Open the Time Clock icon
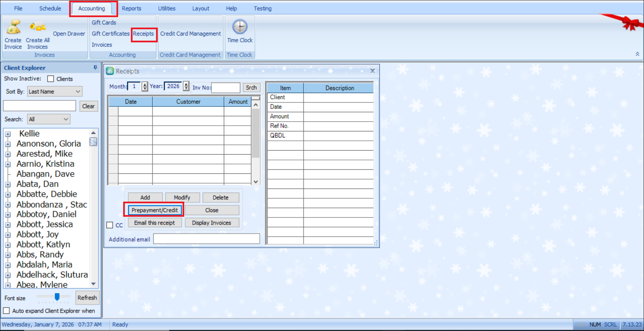 click(x=240, y=27)
